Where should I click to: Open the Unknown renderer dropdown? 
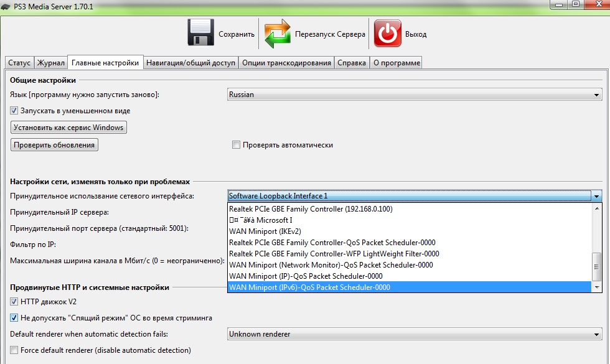(415, 334)
